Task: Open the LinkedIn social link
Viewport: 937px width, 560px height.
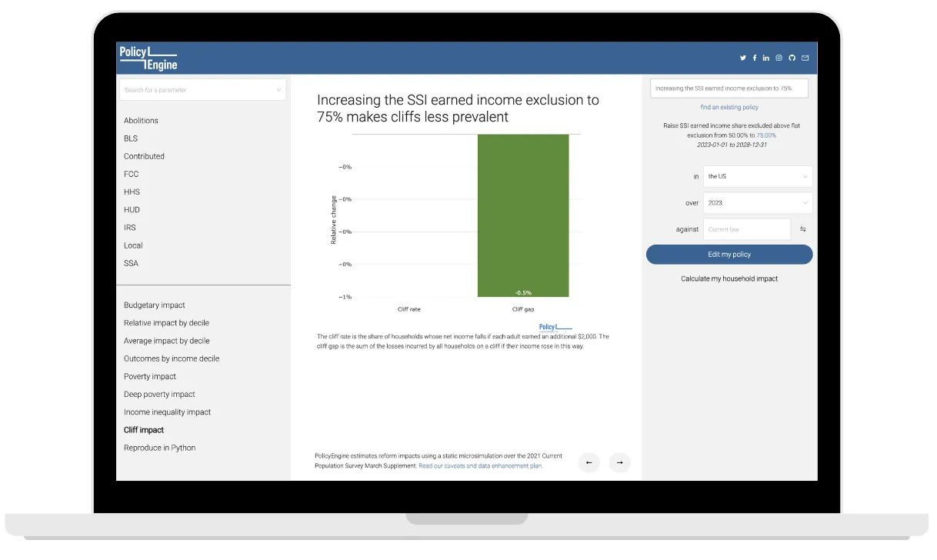Action: (766, 58)
